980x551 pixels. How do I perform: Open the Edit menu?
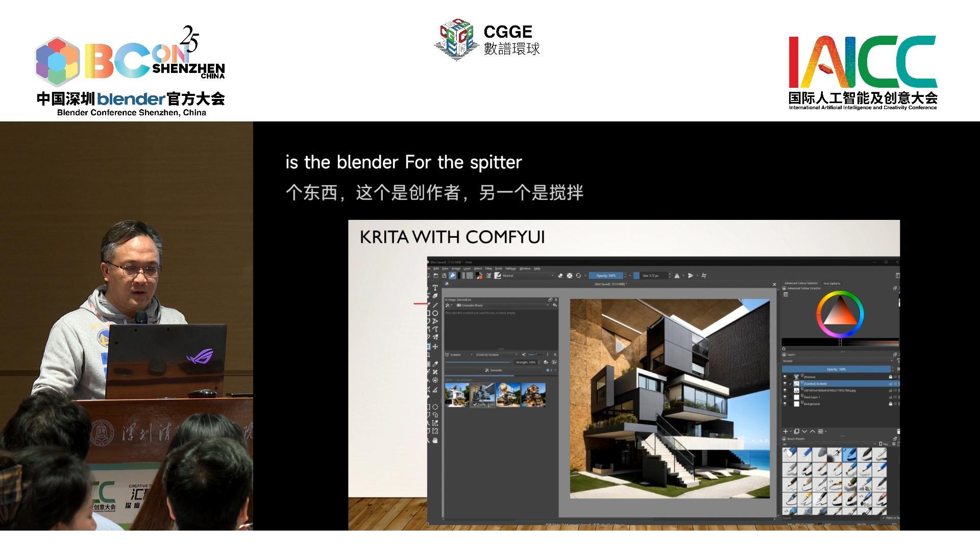436,268
